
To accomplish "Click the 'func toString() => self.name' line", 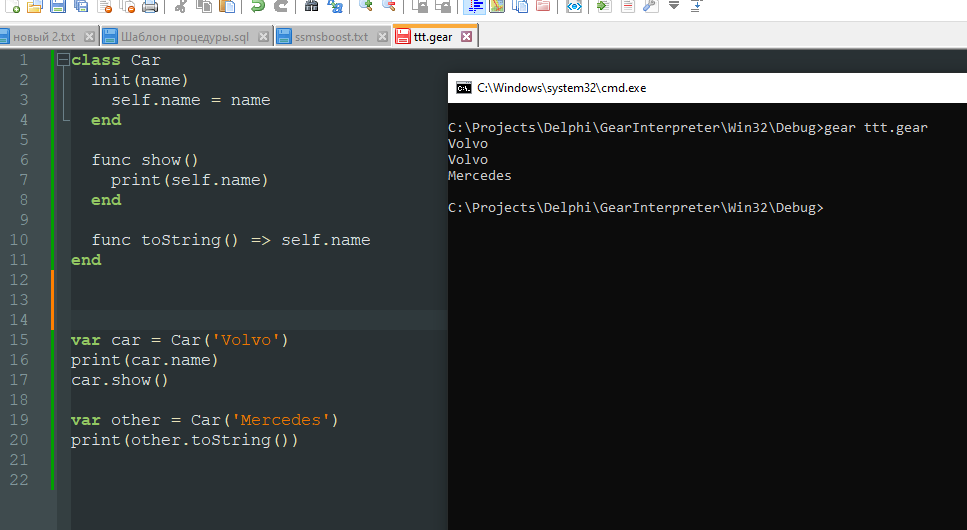I will tap(231, 240).
